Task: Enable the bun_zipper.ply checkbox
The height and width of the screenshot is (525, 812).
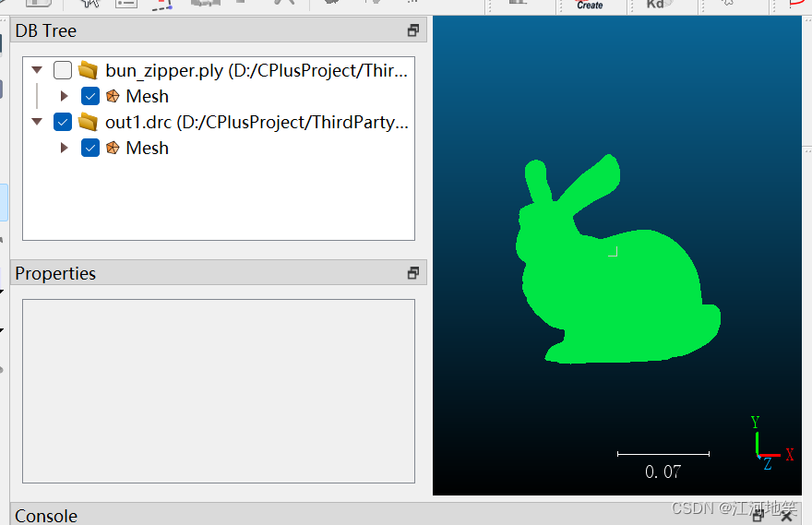Action: tap(63, 70)
